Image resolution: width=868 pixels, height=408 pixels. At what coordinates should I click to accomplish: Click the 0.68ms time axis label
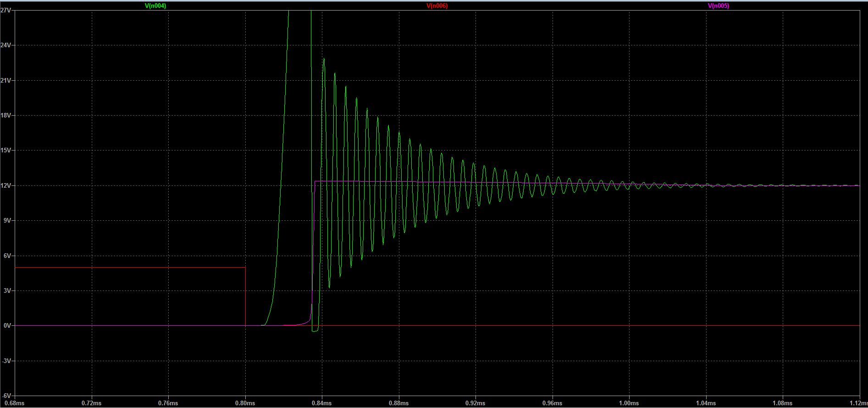coord(15,403)
